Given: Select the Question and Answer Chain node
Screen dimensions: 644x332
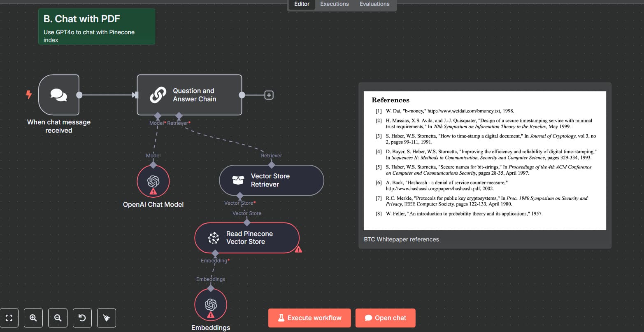Looking at the screenshot, I should point(189,95).
